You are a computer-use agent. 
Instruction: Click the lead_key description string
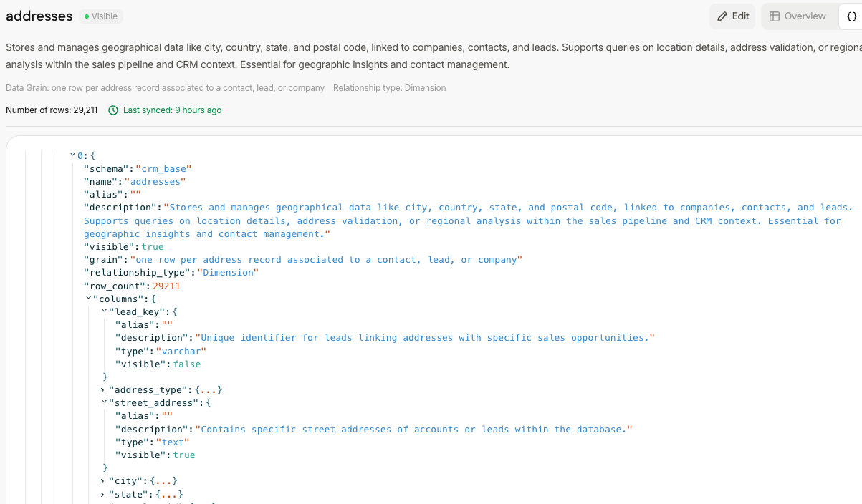point(425,338)
